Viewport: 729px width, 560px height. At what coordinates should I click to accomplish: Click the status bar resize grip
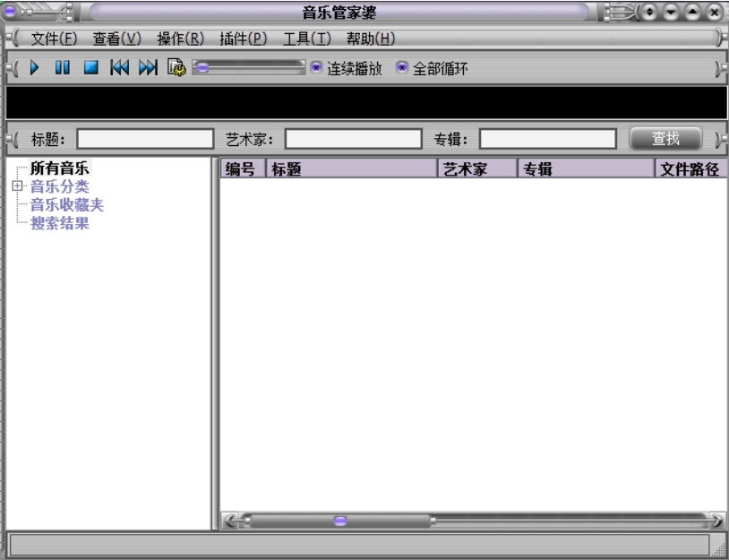coord(719,548)
